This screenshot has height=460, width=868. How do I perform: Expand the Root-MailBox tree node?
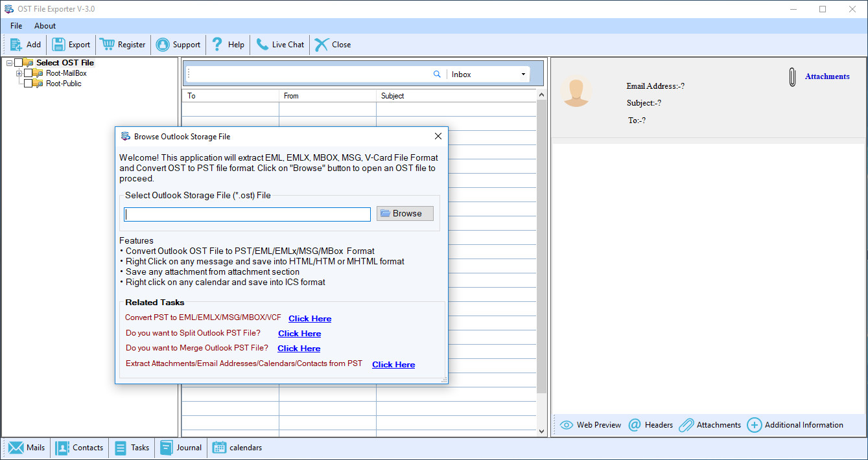(x=19, y=73)
